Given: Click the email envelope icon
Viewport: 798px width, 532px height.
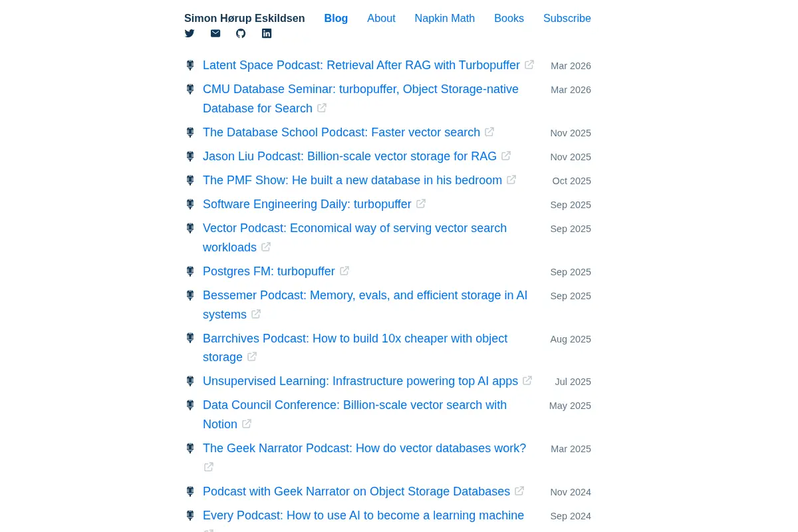Looking at the screenshot, I should (215, 33).
